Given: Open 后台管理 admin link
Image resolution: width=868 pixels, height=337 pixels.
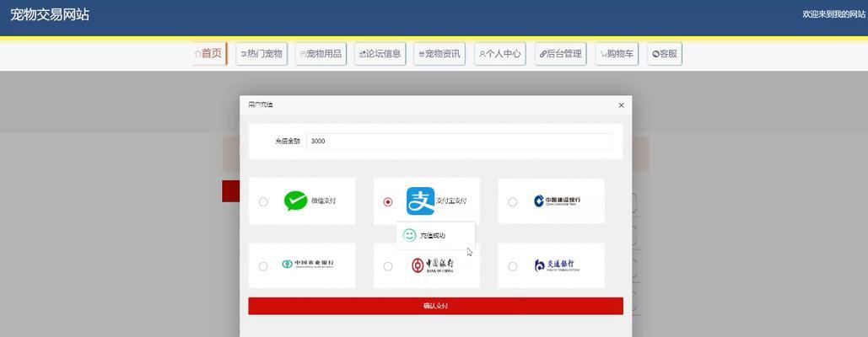Looking at the screenshot, I should pos(560,54).
